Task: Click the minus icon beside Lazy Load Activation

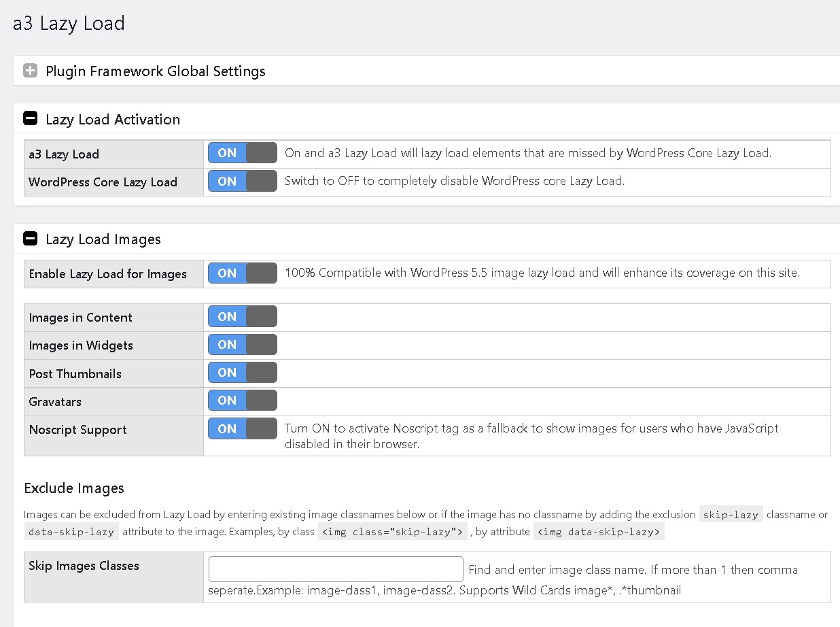Action: tap(30, 119)
